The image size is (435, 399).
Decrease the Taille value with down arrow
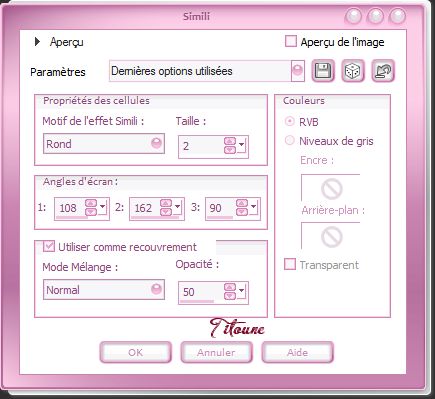pyautogui.click(x=230, y=149)
